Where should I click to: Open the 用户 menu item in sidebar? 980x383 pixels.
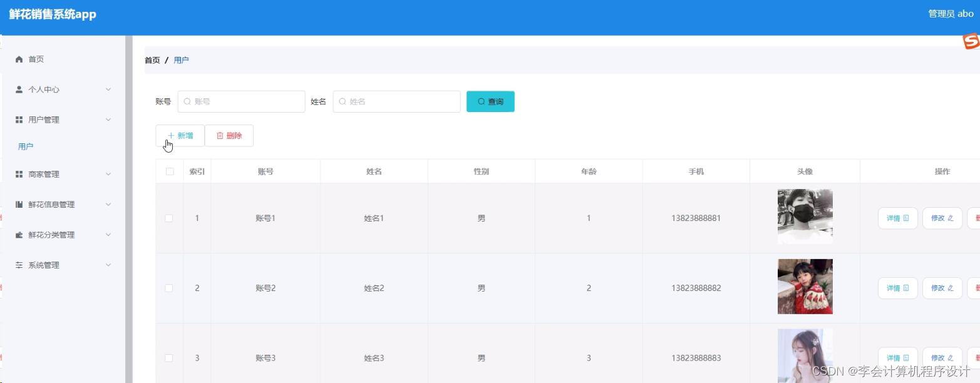(26, 146)
